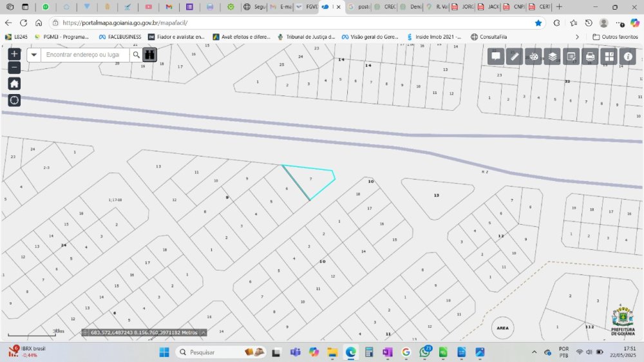644x362 pixels.
Task: Click the map zoom in plus button
Action: [x=14, y=54]
